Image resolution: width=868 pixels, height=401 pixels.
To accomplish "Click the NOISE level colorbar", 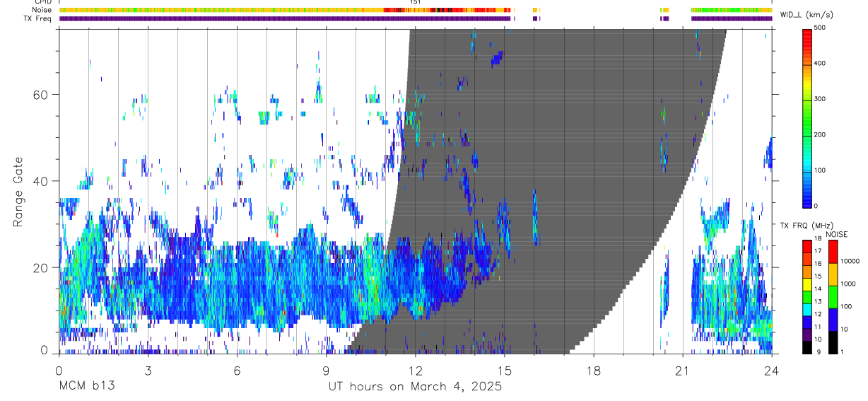I will [833, 296].
